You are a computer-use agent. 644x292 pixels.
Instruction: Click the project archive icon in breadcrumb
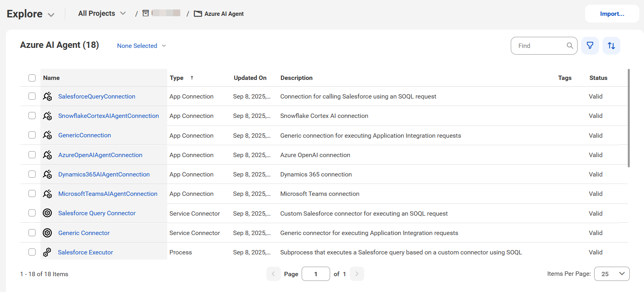(145, 13)
